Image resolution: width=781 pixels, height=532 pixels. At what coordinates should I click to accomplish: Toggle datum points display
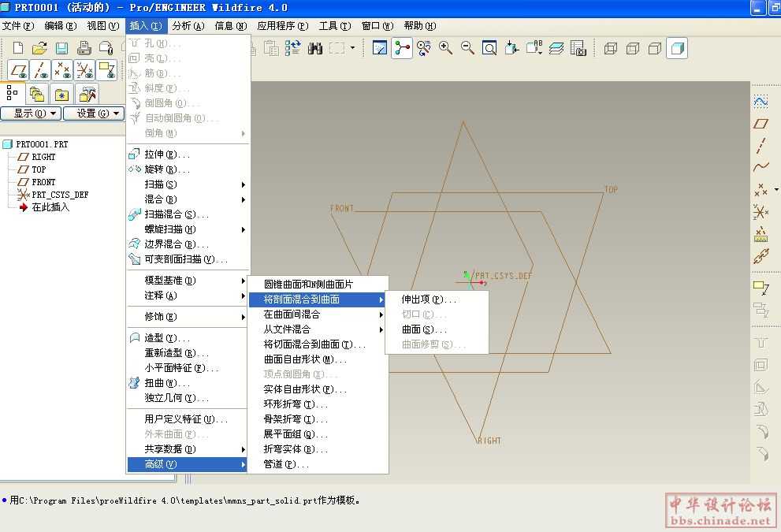click(62, 70)
